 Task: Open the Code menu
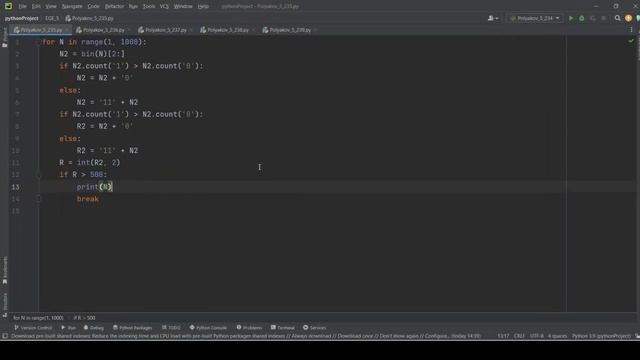coord(93,6)
